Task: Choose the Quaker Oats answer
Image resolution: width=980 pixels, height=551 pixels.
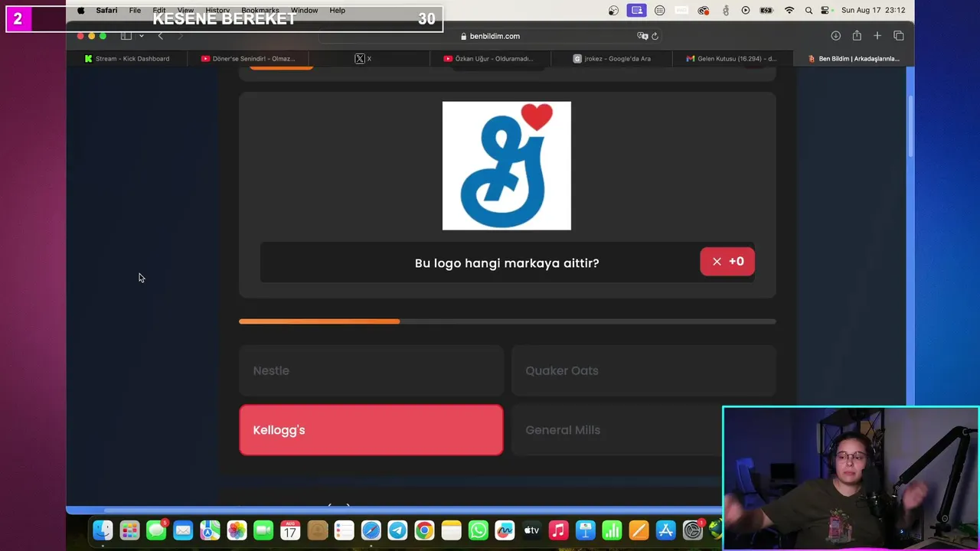Action: click(643, 370)
